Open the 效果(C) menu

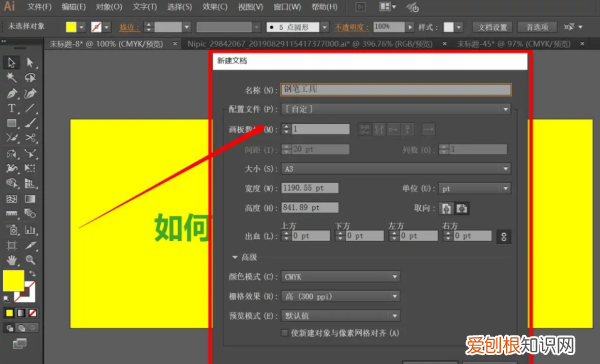pyautogui.click(x=215, y=7)
